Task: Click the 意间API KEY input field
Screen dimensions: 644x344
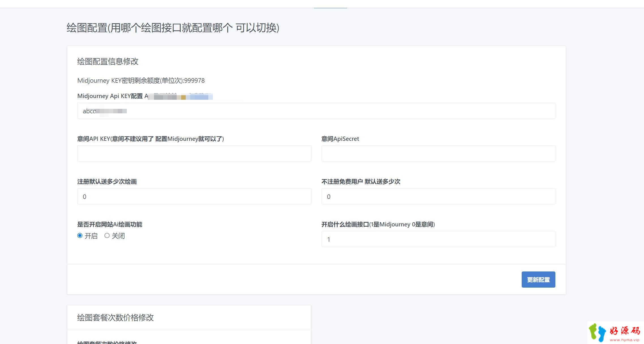Action: tap(194, 154)
